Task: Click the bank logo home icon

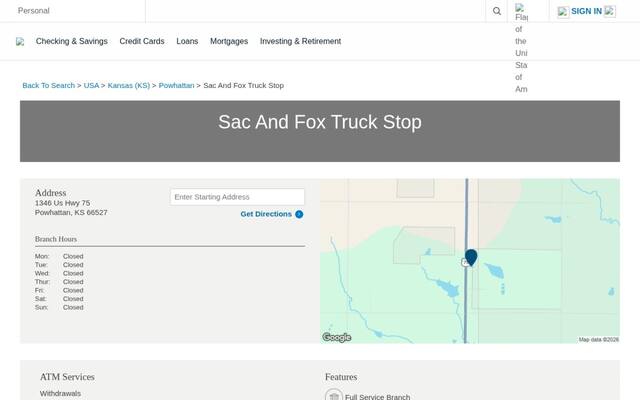Action: coord(20,42)
